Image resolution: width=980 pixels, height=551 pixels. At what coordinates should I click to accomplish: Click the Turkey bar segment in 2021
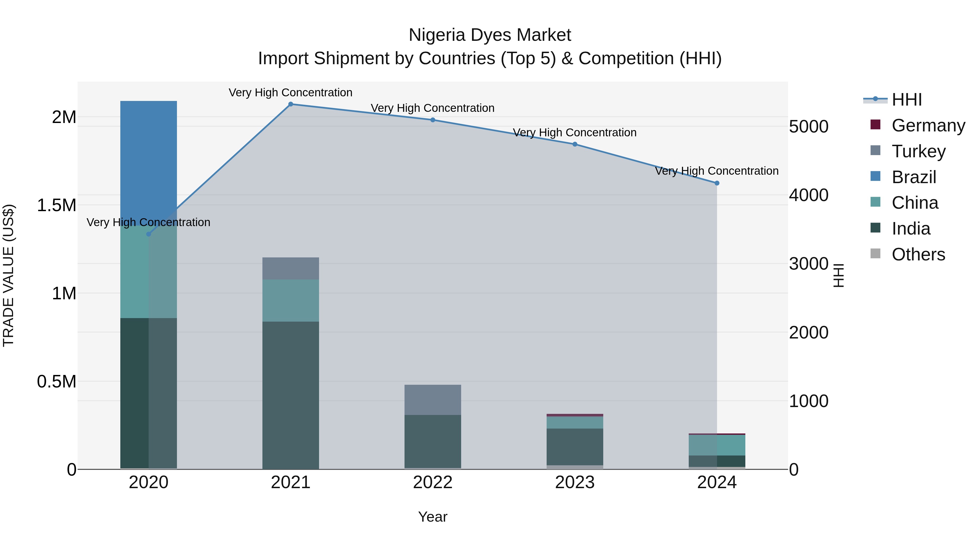291,269
